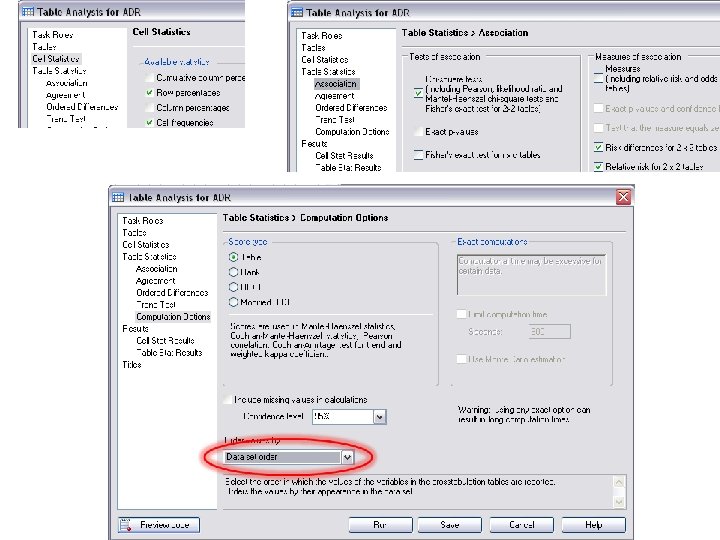Click the Preview code button

coord(159,525)
